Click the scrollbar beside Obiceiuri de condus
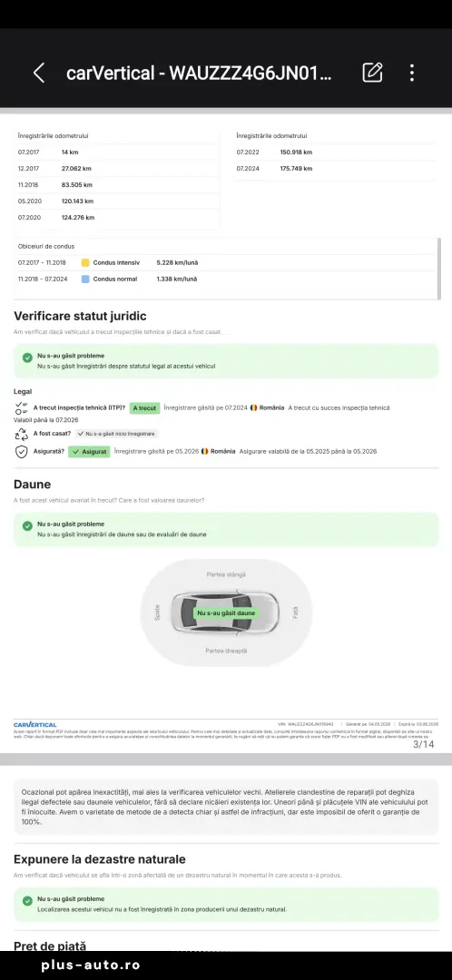 [439, 269]
